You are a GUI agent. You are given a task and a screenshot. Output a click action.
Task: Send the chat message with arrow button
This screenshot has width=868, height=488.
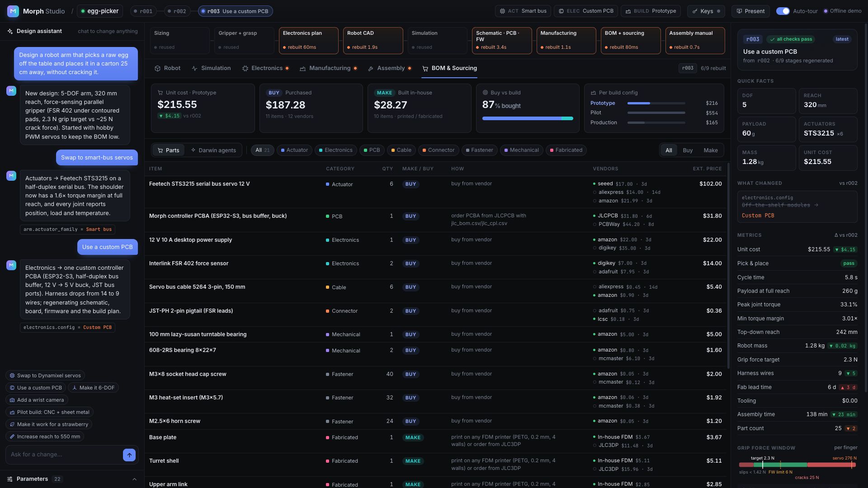(x=129, y=455)
